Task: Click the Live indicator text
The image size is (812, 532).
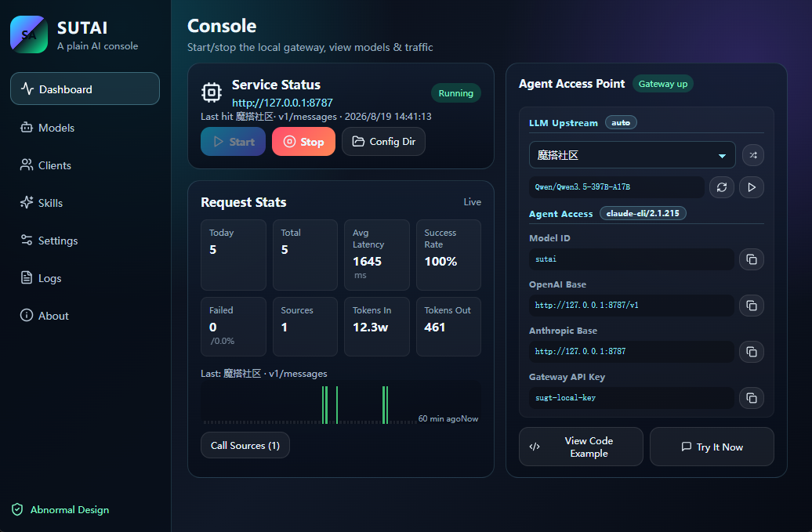Action: coord(473,202)
